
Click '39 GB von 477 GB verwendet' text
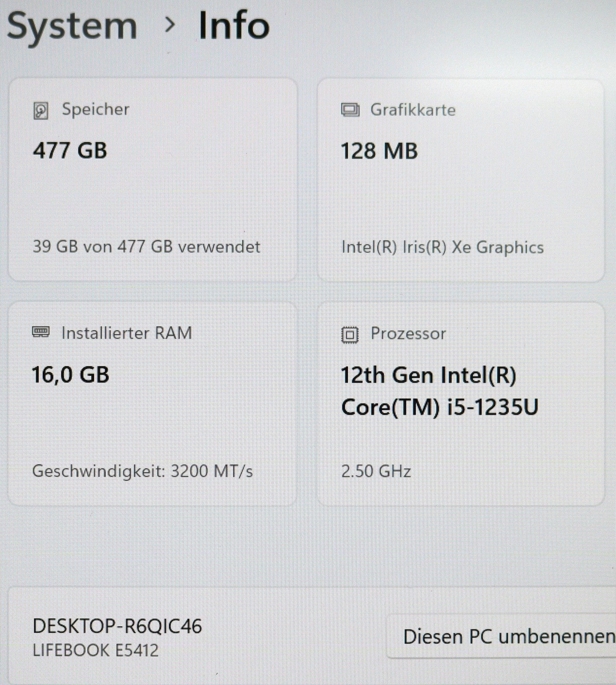pos(147,247)
